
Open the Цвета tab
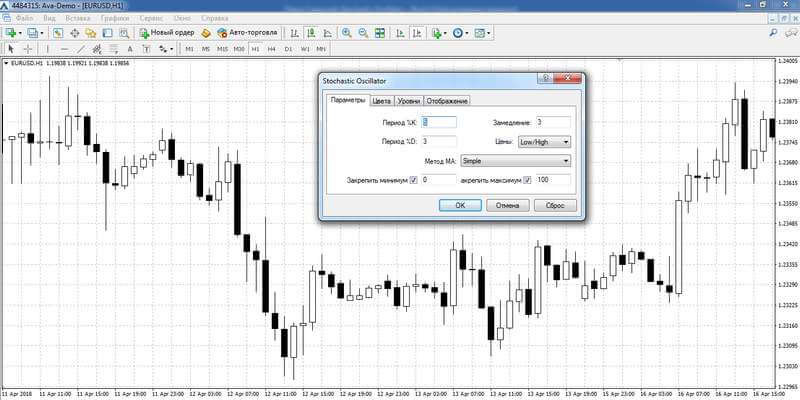(x=382, y=101)
